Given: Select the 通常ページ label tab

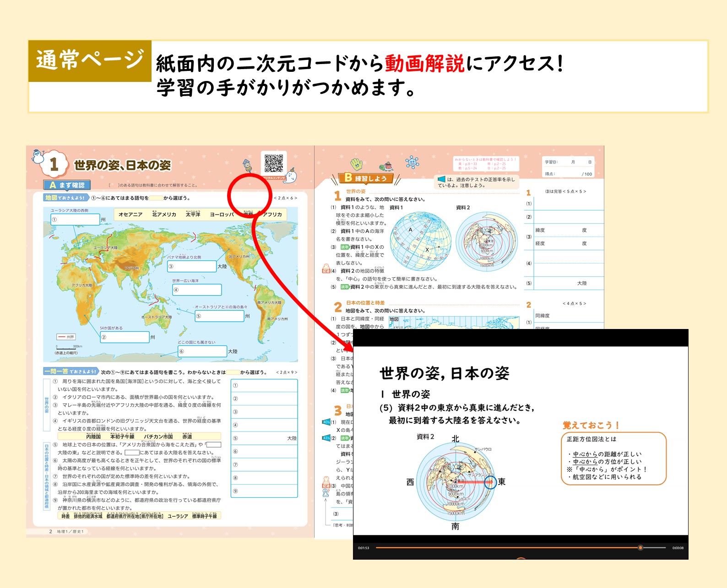Looking at the screenshot, I should [90, 61].
